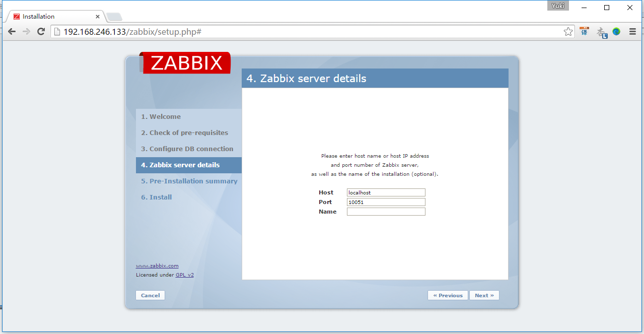Click the page info icon in address bar

click(57, 32)
